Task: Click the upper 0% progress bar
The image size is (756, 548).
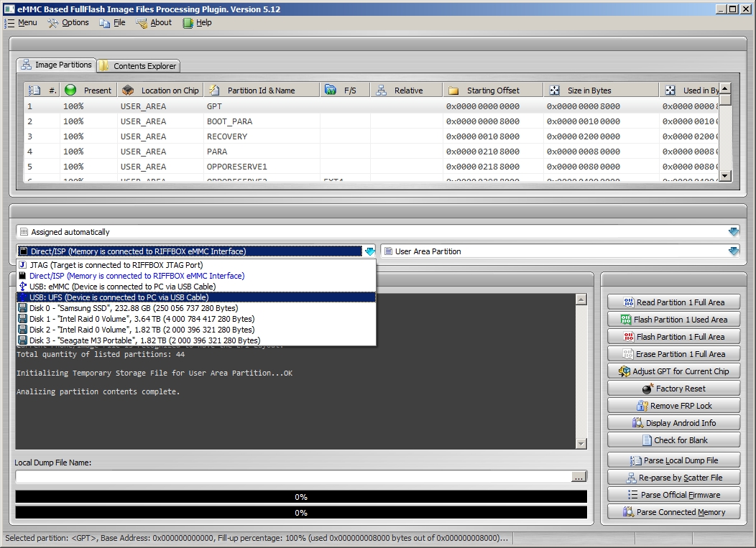Action: (300, 496)
